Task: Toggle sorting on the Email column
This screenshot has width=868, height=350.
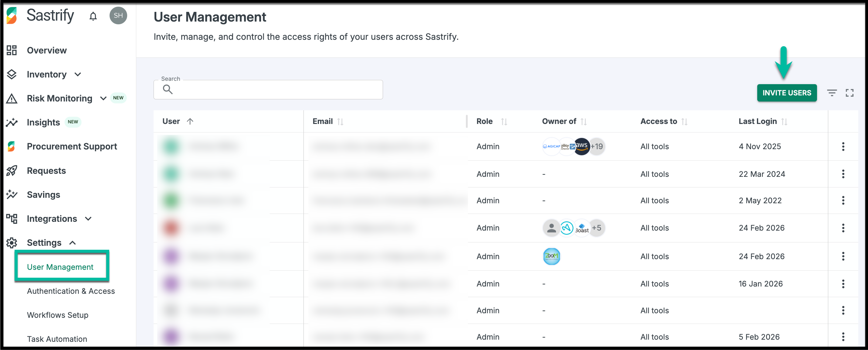Action: [x=340, y=122]
